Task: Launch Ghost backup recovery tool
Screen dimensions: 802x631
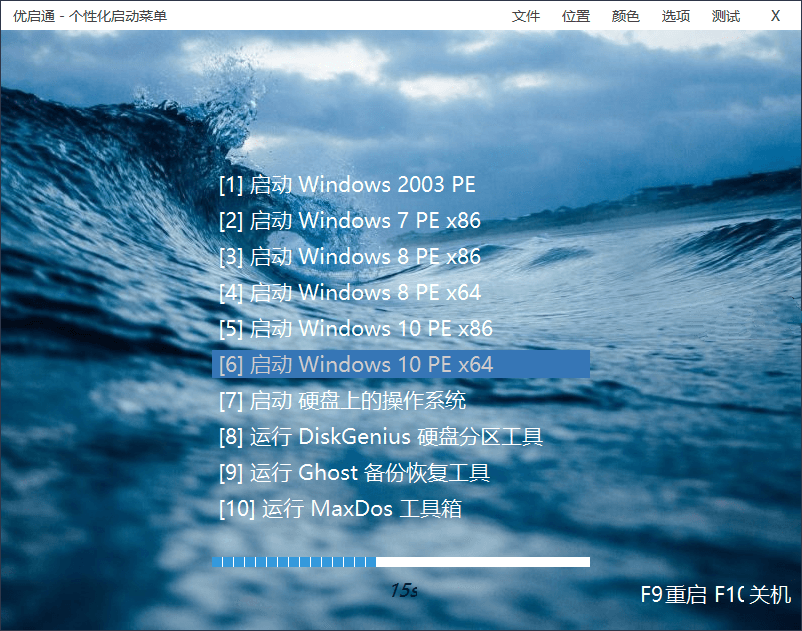Action: [359, 472]
